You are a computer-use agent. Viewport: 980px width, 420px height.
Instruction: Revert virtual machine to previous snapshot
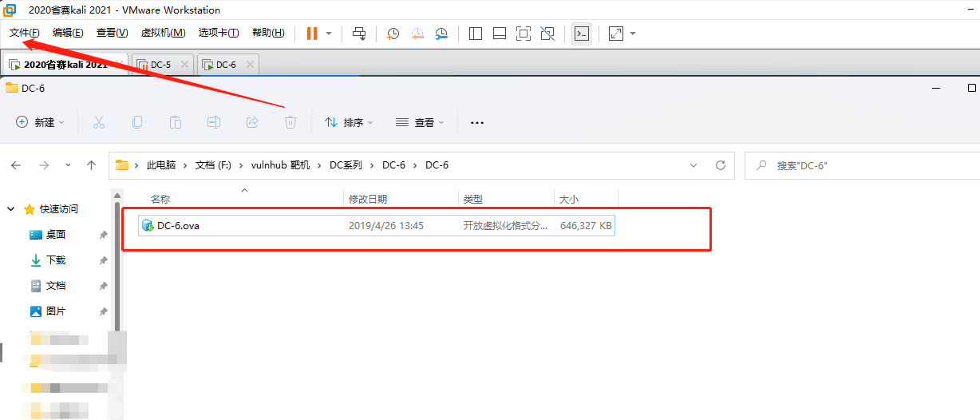417,34
